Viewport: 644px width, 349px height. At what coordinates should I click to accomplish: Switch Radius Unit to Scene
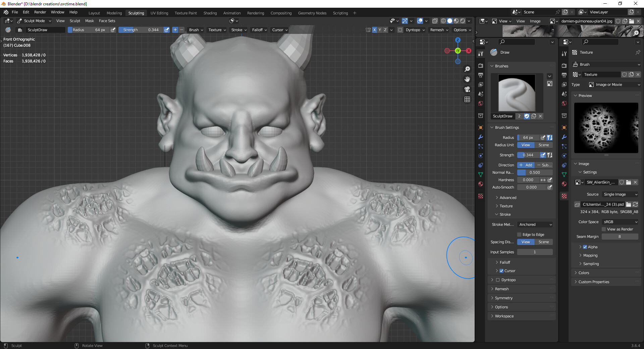pos(543,145)
